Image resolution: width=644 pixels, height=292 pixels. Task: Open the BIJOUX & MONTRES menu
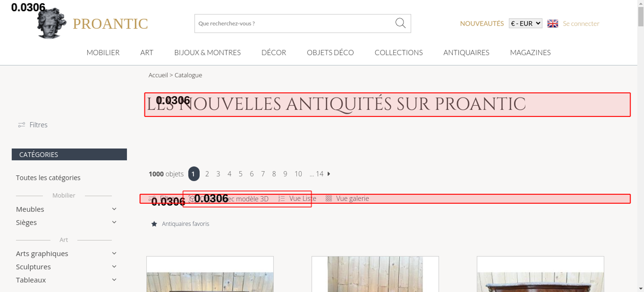tap(207, 52)
